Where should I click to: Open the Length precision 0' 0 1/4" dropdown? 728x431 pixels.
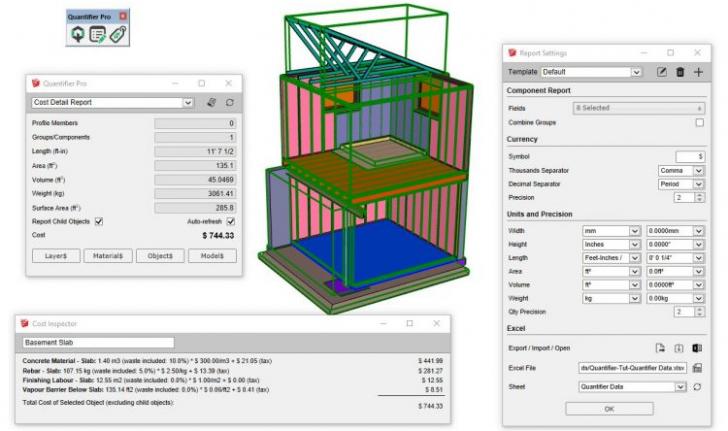676,258
